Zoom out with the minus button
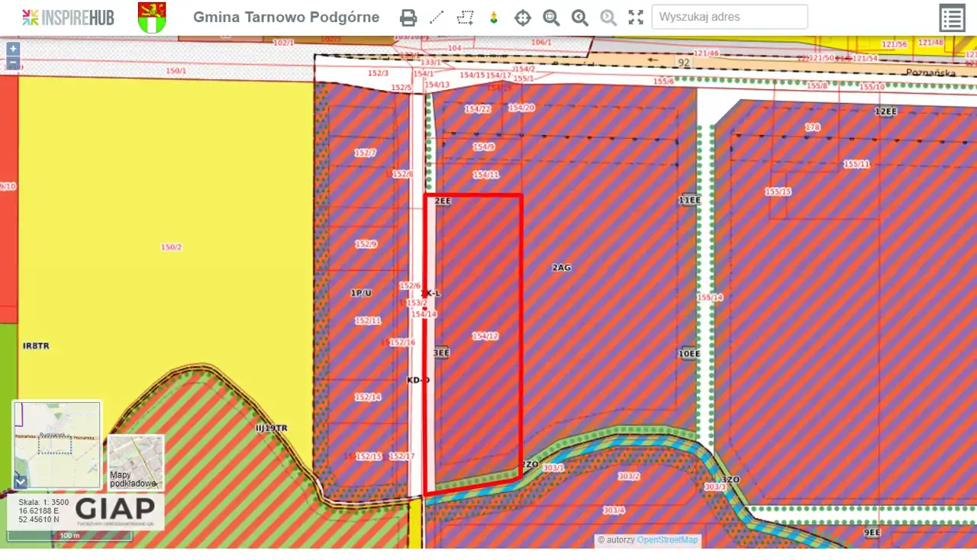 click(13, 63)
